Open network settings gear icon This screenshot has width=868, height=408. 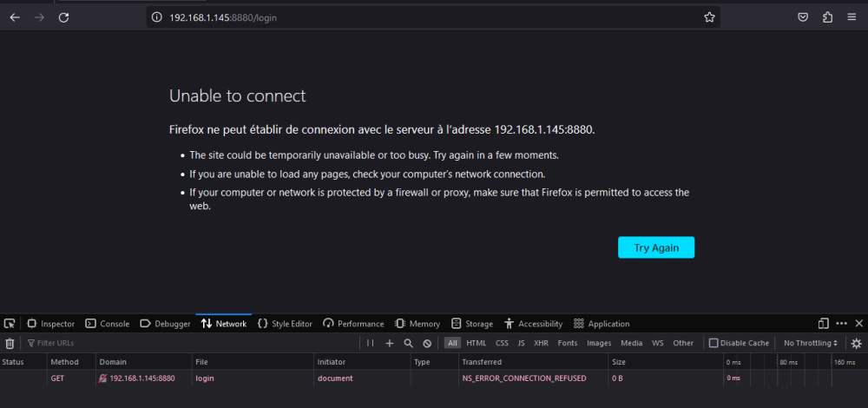[857, 343]
